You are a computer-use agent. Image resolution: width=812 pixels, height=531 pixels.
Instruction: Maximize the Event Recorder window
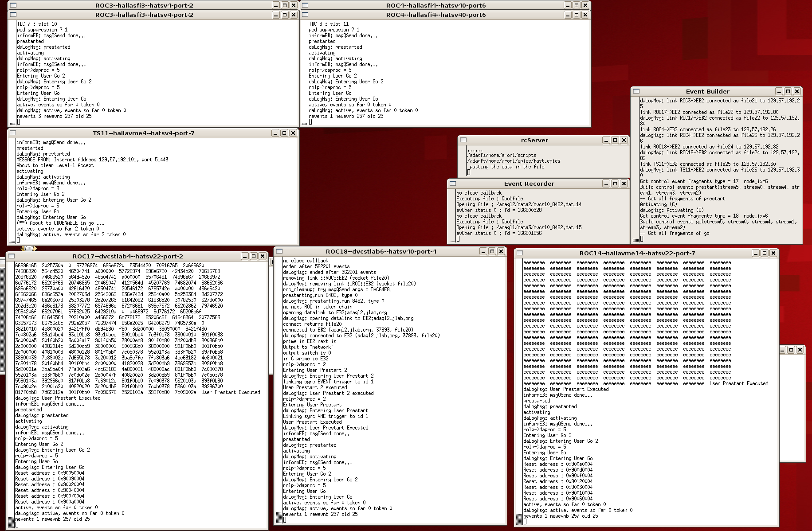(x=615, y=184)
